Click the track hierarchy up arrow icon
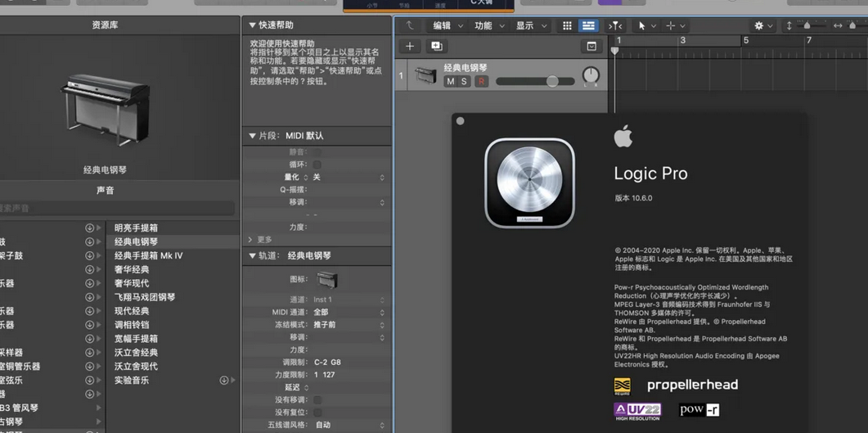868x433 pixels. pyautogui.click(x=410, y=25)
